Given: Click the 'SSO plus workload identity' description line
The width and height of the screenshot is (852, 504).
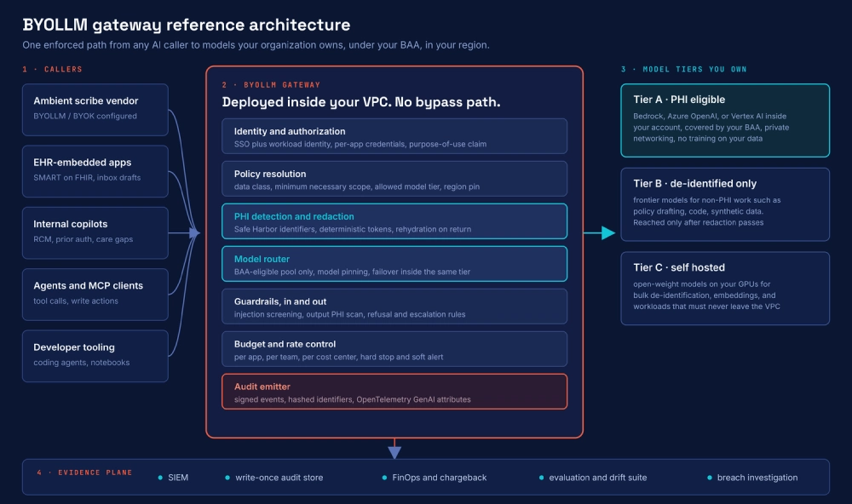Looking at the screenshot, I should 360,144.
